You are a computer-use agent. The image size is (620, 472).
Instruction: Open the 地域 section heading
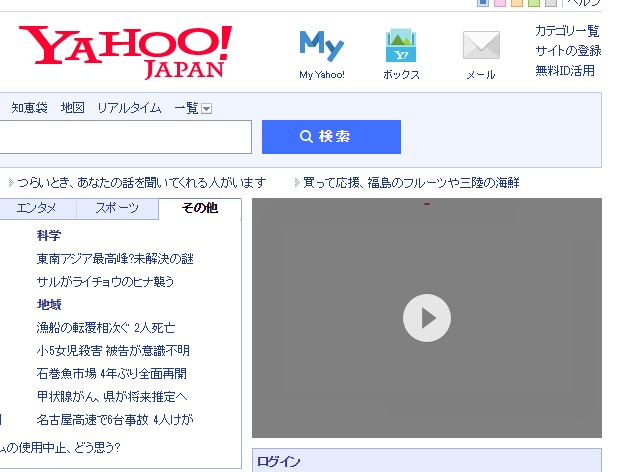click(49, 304)
